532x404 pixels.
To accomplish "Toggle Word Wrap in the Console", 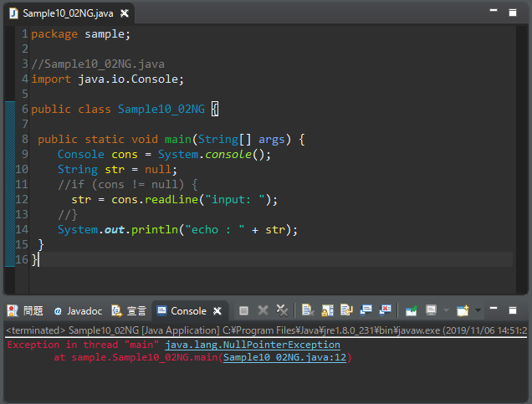I will [x=346, y=310].
